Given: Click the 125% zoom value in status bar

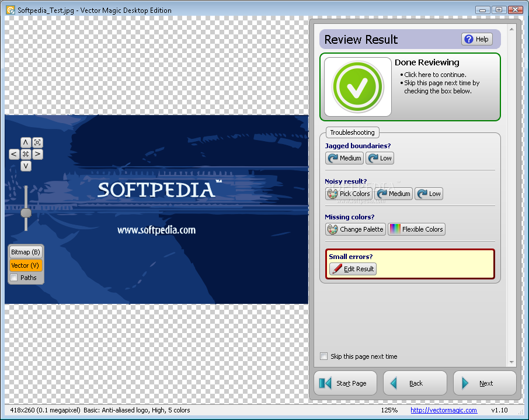Looking at the screenshot, I should point(389,410).
